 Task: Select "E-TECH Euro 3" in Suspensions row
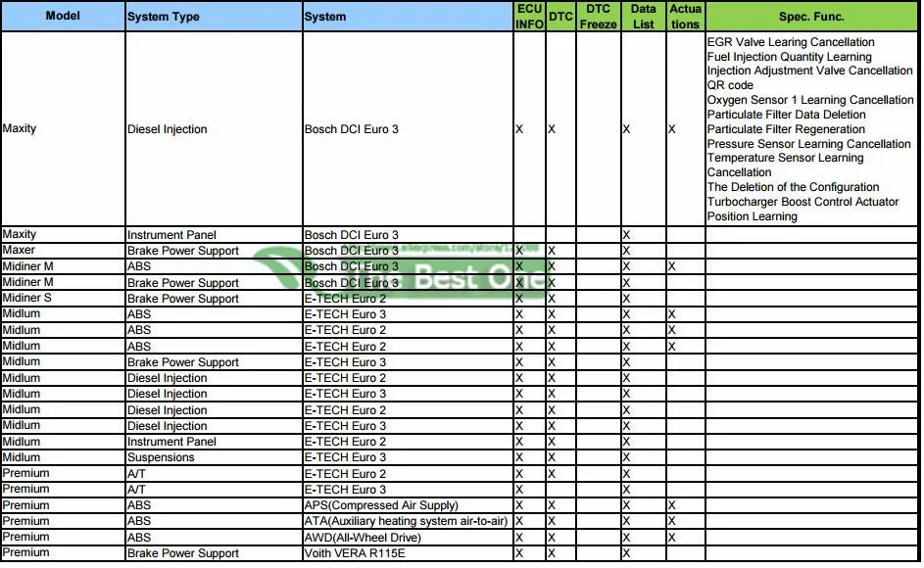(x=345, y=457)
